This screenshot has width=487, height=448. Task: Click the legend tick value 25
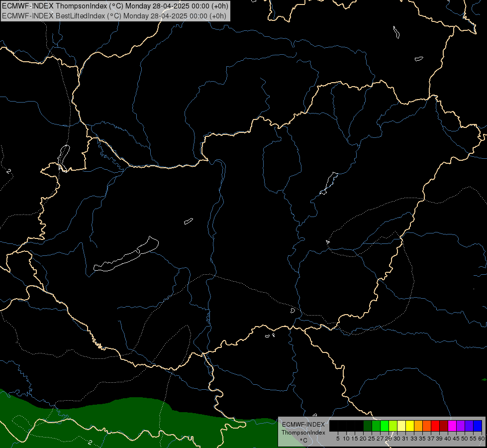(x=372, y=439)
